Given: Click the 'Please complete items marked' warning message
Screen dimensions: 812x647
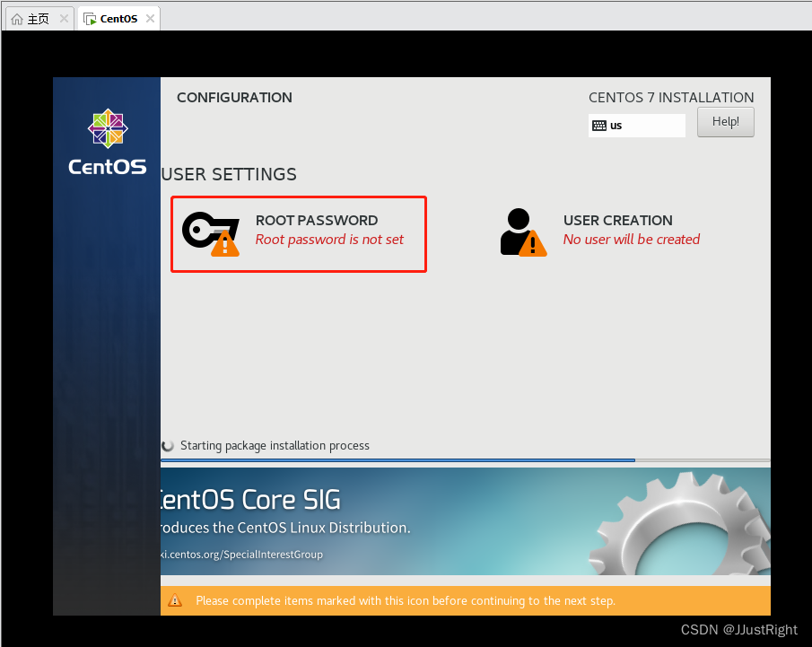Looking at the screenshot, I should [406, 601].
